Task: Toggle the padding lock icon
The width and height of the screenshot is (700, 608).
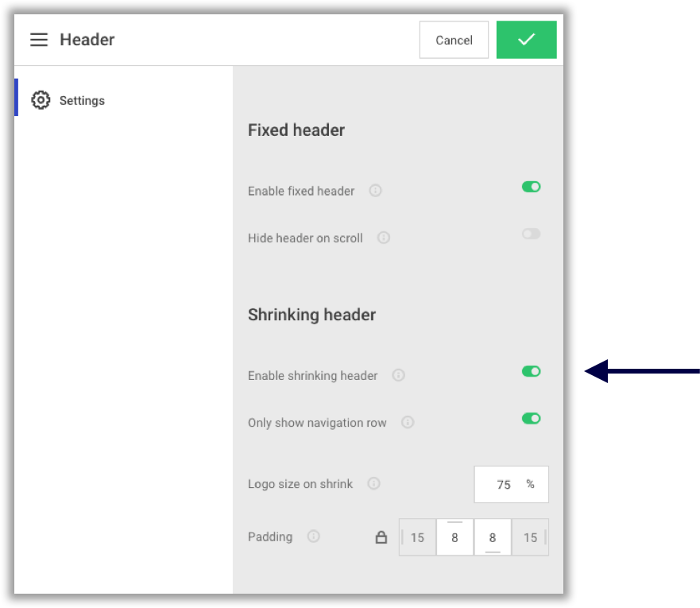Action: tap(381, 537)
